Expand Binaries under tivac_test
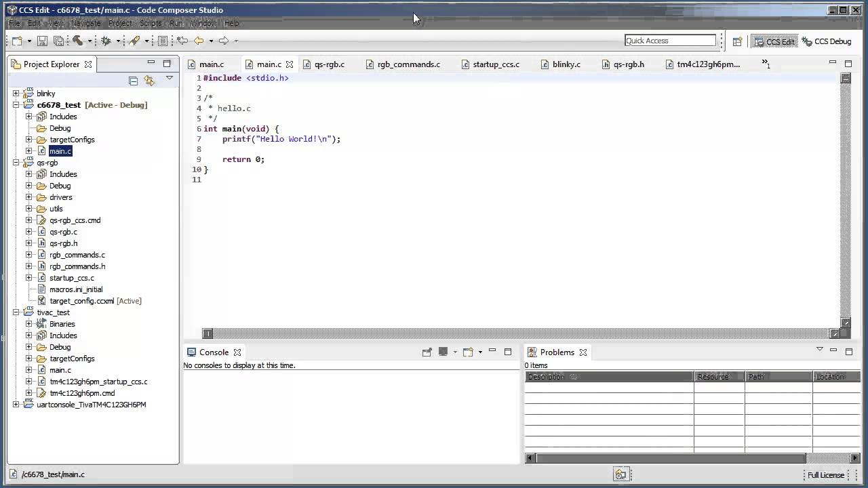 point(29,324)
